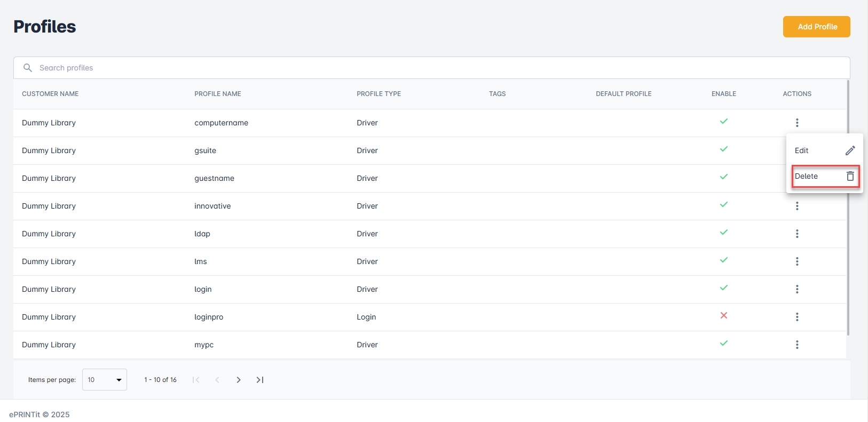The height and width of the screenshot is (422, 868).
Task: Choose Delete in the context menu
Action: (807, 176)
